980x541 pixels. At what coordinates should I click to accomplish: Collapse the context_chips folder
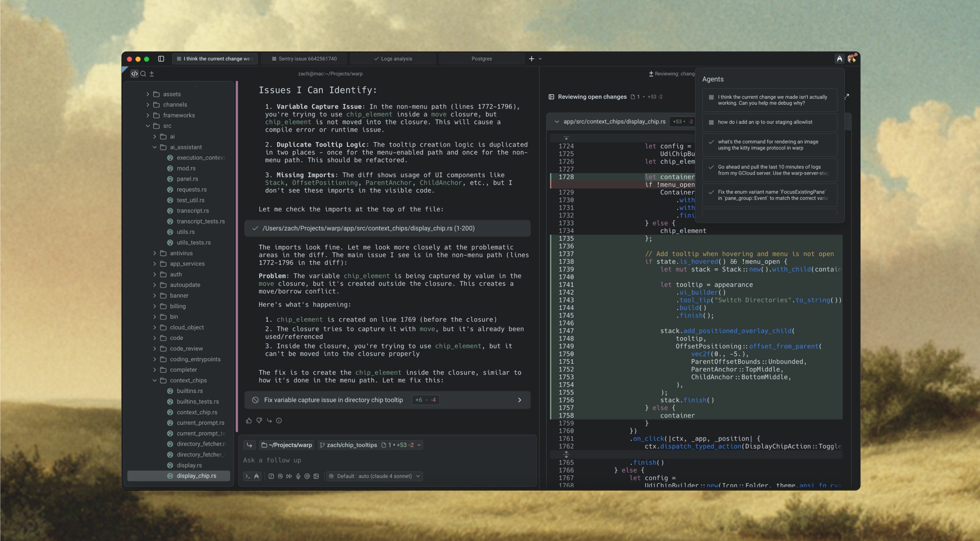[154, 381]
